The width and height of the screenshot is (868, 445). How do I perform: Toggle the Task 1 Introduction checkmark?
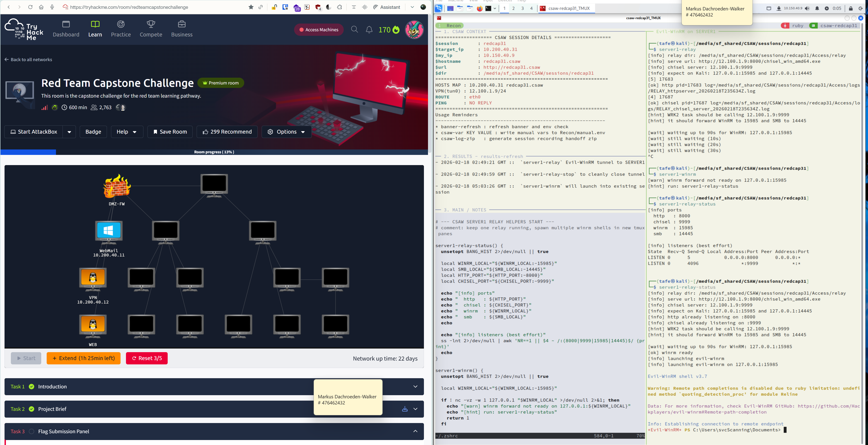click(31, 387)
